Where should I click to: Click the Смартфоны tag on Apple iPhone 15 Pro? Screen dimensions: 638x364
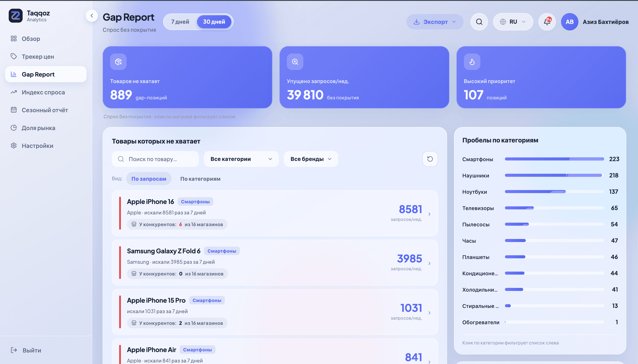pos(207,301)
